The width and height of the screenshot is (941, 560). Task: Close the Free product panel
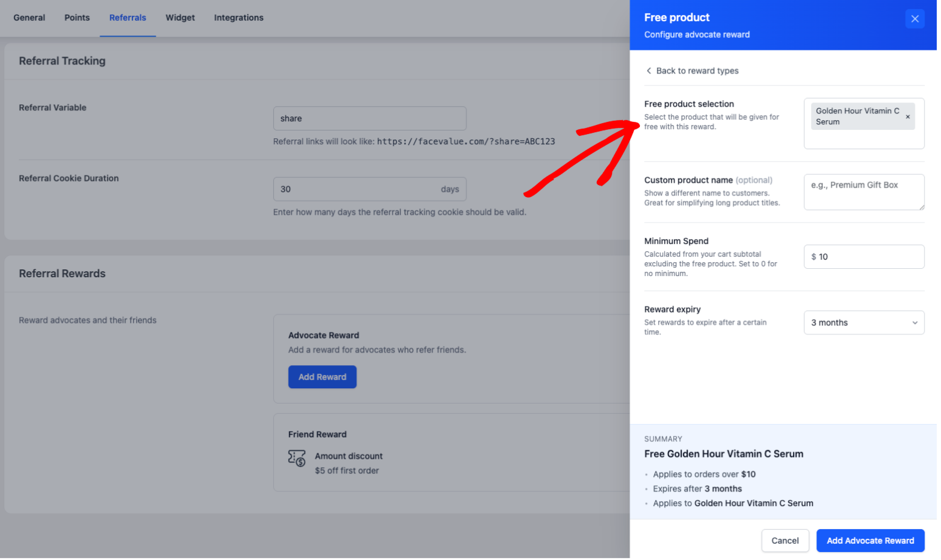(x=914, y=19)
